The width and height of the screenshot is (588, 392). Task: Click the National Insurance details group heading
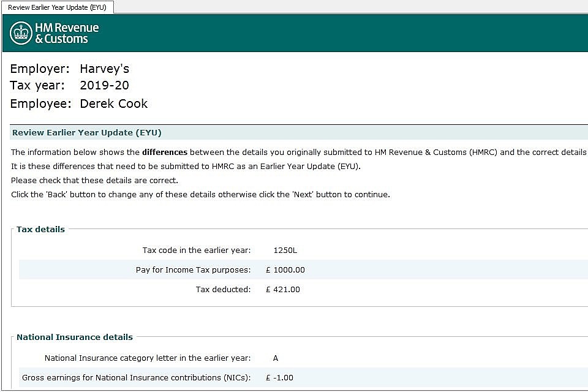coord(74,337)
